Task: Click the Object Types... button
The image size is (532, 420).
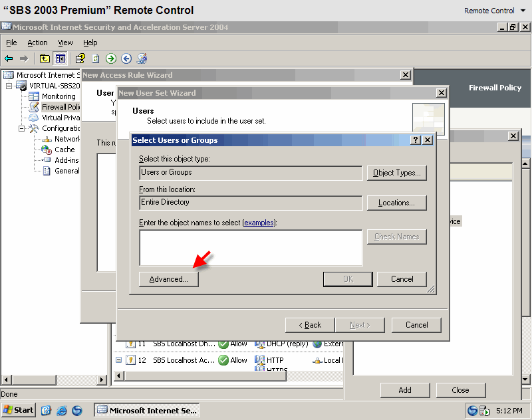Action: [x=396, y=173]
